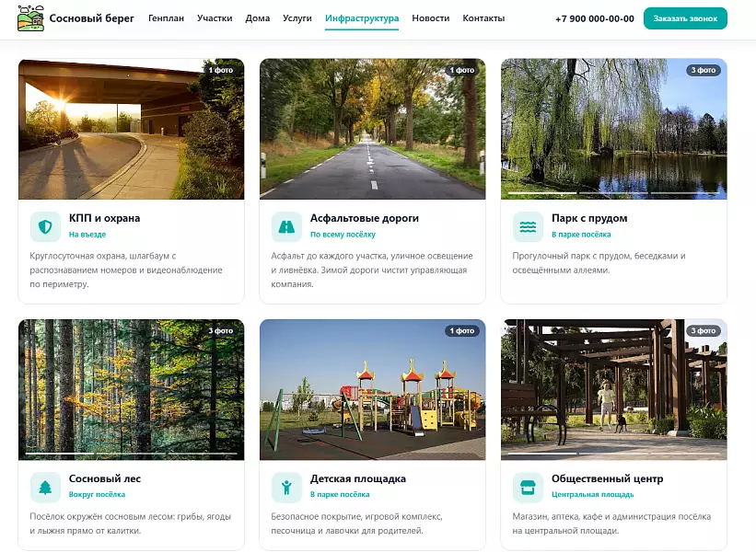Click the water waves icon beside Парк с прудом
This screenshot has width=756, height=552.
(x=528, y=226)
